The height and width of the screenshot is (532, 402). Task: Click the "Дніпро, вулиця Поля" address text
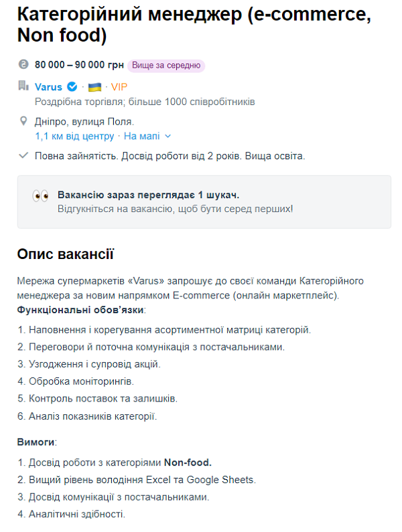click(x=84, y=122)
